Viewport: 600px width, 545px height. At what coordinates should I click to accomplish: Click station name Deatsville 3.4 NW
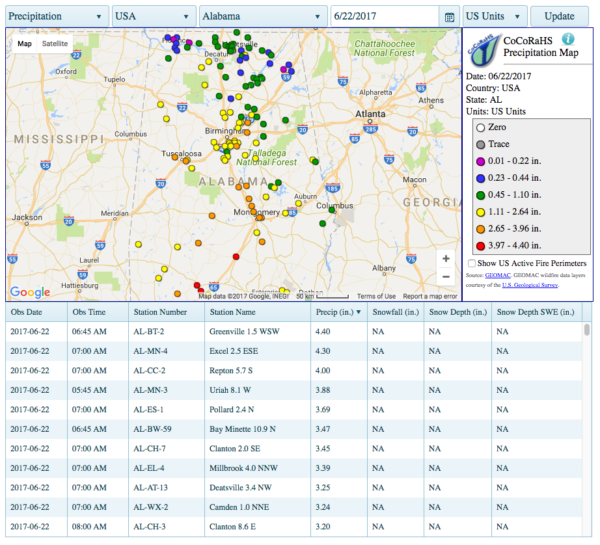240,488
